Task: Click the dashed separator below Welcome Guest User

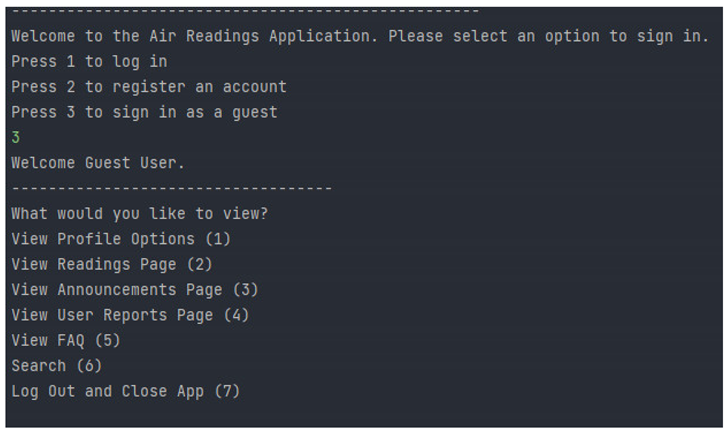Action: click(x=171, y=188)
